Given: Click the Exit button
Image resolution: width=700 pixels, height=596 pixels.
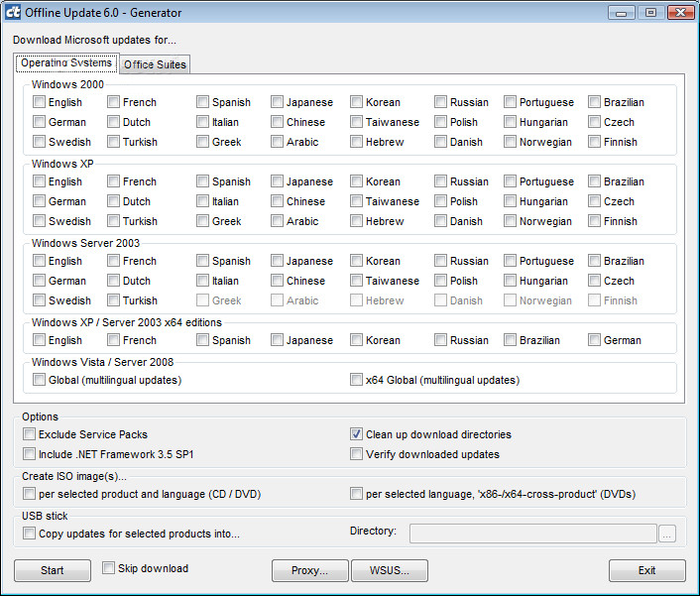Looking at the screenshot, I should [x=646, y=570].
